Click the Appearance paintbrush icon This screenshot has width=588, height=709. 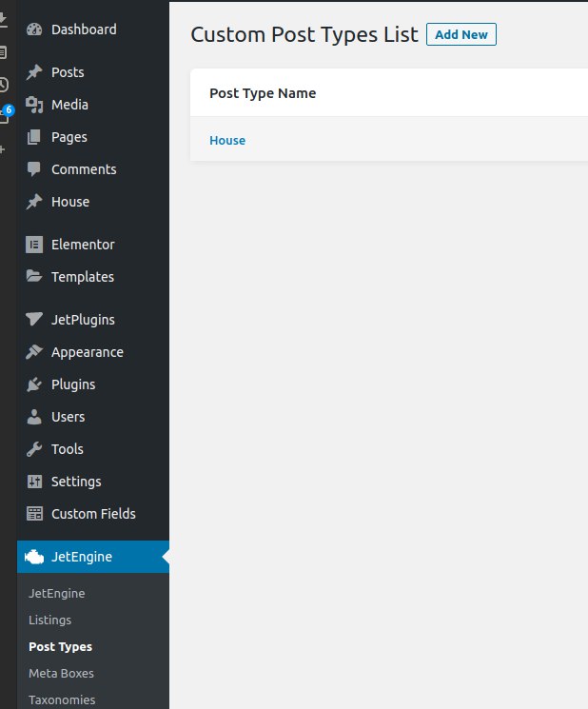pyautogui.click(x=34, y=352)
